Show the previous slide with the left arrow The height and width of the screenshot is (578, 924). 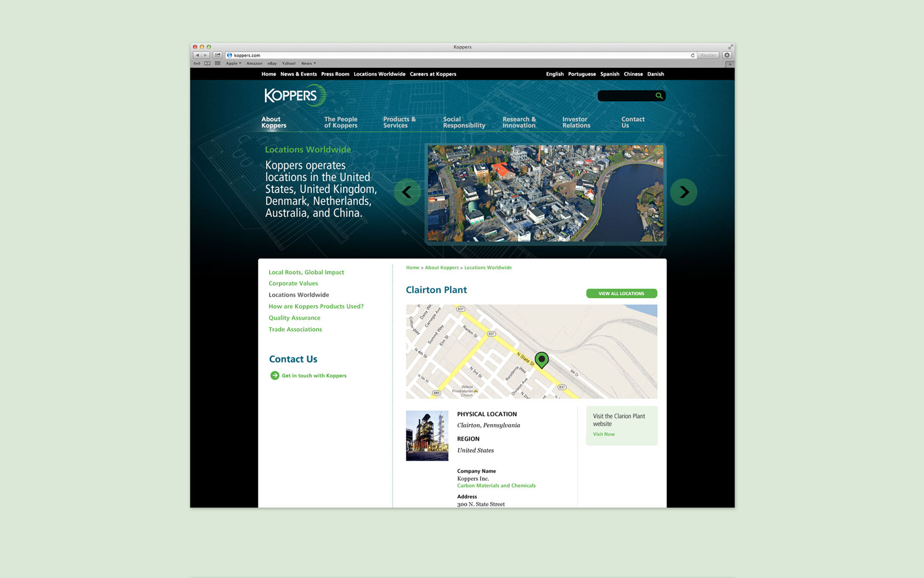tap(407, 192)
